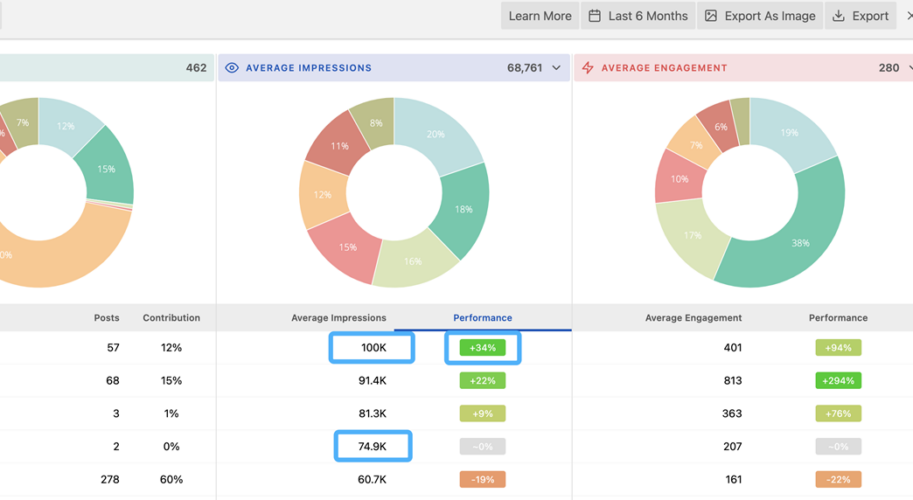Click the Contribution column header
The width and height of the screenshot is (913, 500).
pyautogui.click(x=171, y=318)
